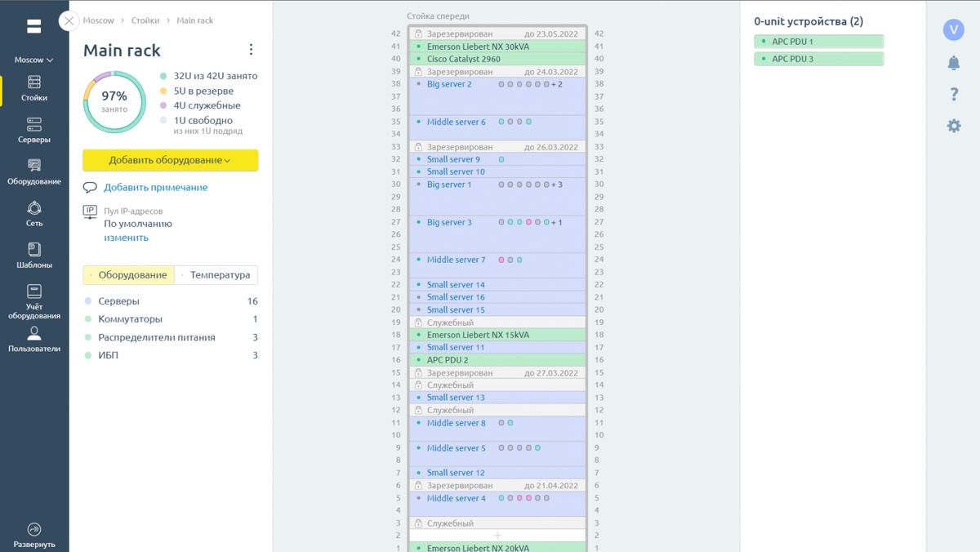
Task: Open the three-dot menu next to Main rack
Action: pyautogui.click(x=251, y=49)
